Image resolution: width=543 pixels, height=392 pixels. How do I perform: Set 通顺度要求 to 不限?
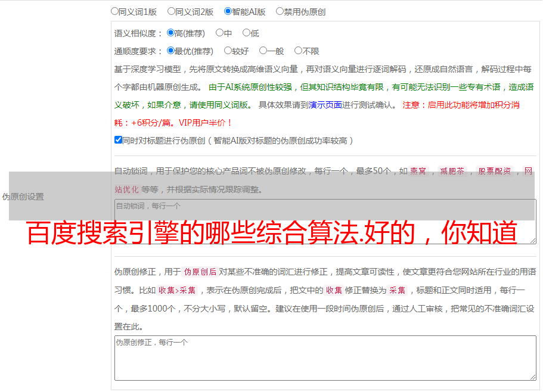(298, 51)
